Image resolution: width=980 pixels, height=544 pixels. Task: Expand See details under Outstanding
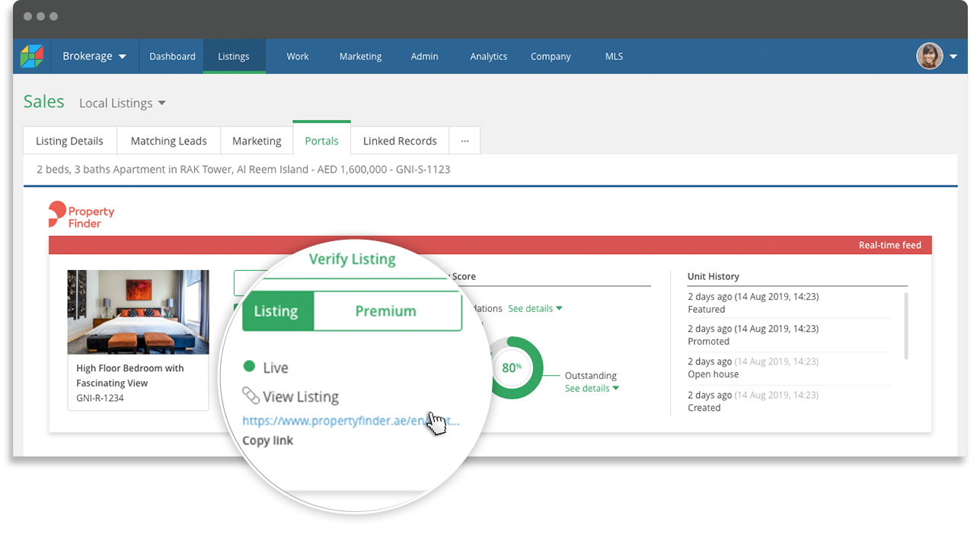pyautogui.click(x=592, y=388)
